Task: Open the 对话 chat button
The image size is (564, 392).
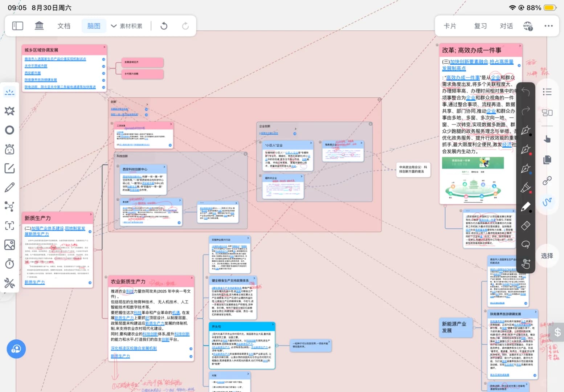Action: 506,26
